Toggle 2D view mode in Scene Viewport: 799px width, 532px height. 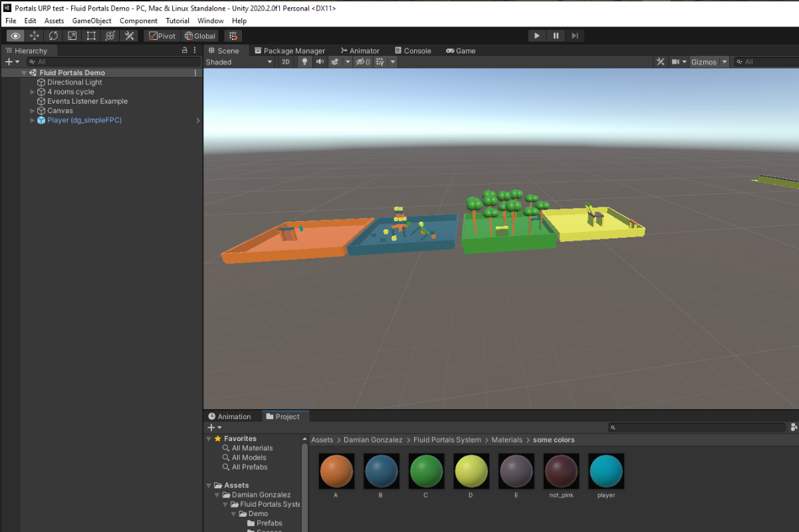coord(286,62)
